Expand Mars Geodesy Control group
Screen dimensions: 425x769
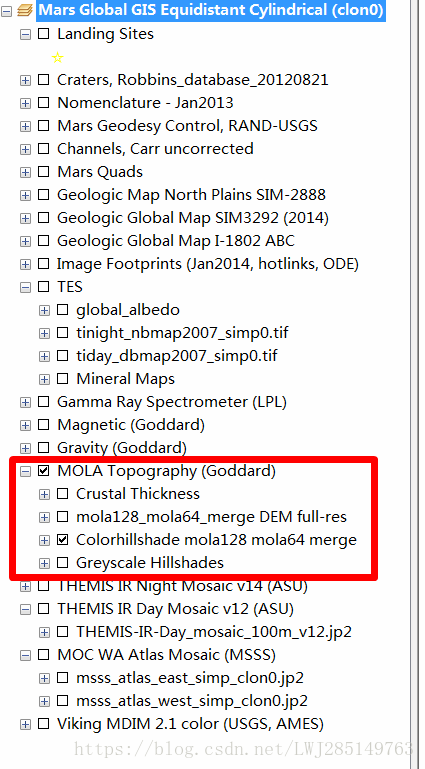(x=25, y=127)
